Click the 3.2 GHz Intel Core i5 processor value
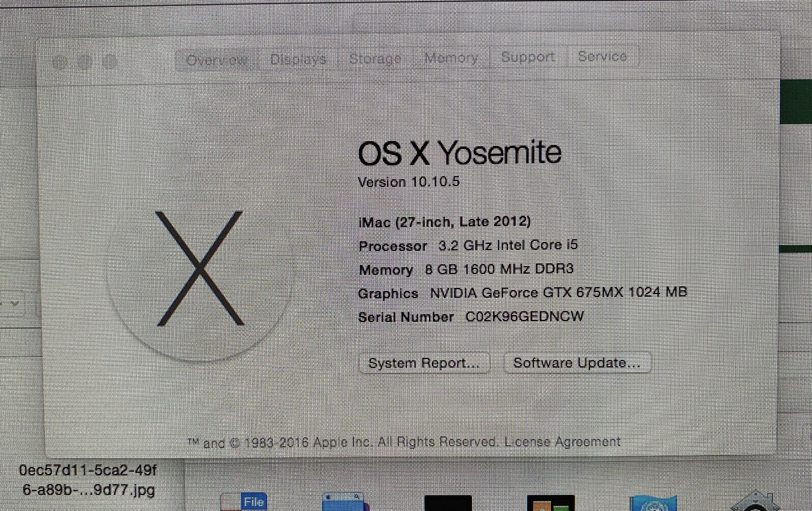This screenshot has width=812, height=511. point(508,245)
